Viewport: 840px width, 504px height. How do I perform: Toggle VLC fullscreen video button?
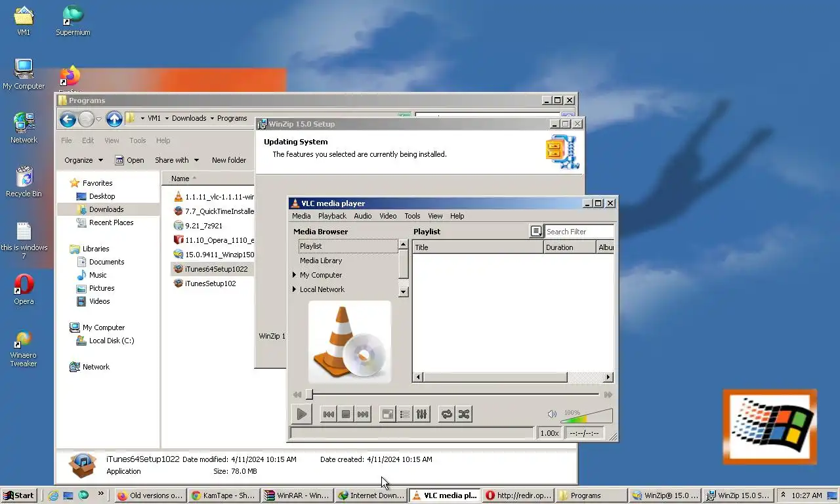[388, 414]
